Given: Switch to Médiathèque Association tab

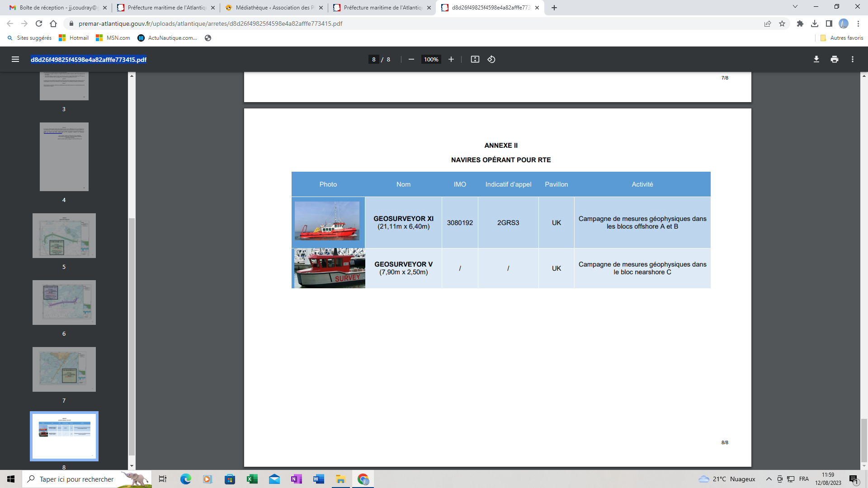Looking at the screenshot, I should point(274,8).
